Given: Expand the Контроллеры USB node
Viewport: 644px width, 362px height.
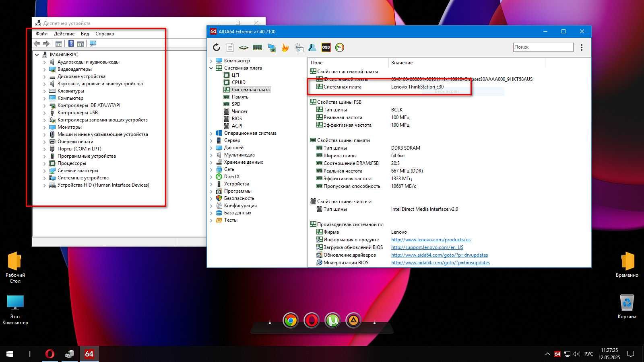Looking at the screenshot, I should (x=45, y=113).
